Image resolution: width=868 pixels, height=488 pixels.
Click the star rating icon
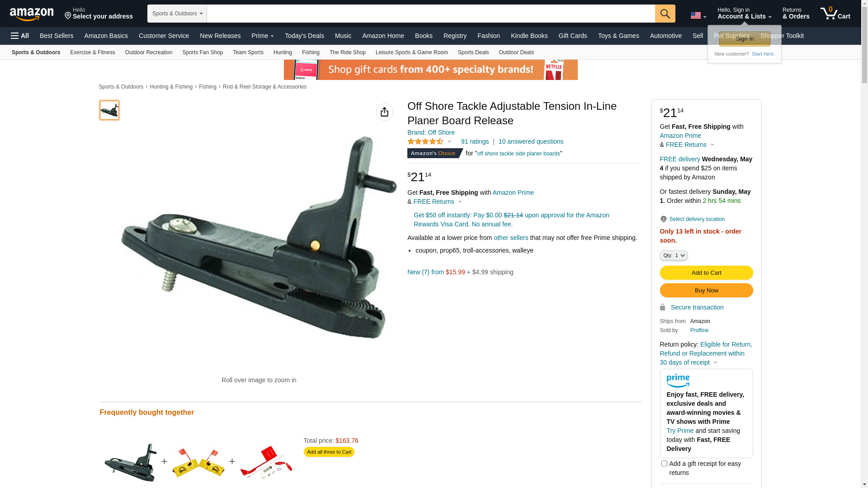425,141
